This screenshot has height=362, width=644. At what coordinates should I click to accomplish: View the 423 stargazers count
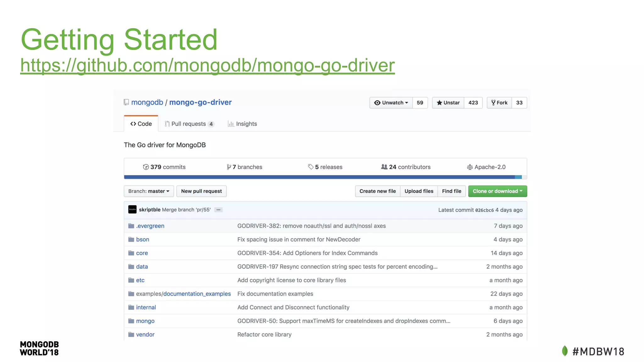tap(473, 103)
